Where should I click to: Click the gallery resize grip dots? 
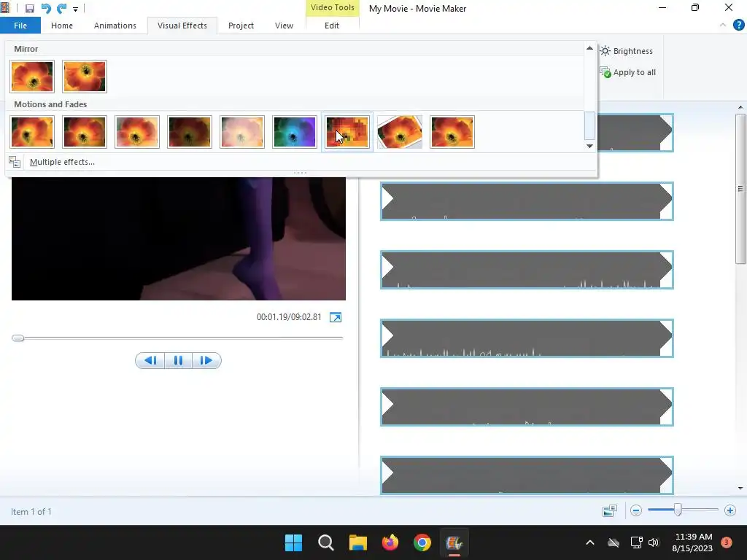(x=300, y=173)
